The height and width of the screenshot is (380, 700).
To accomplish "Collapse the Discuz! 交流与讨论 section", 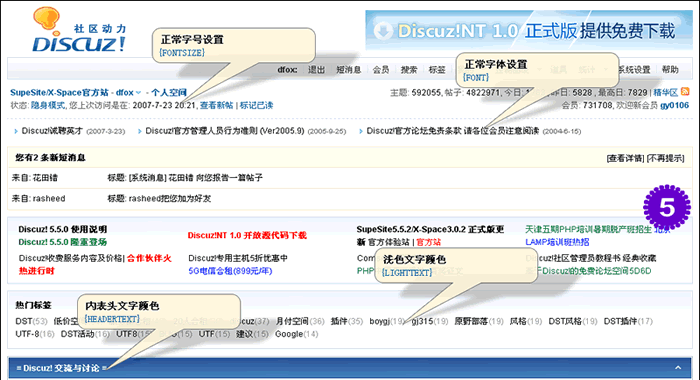I will coord(678,367).
